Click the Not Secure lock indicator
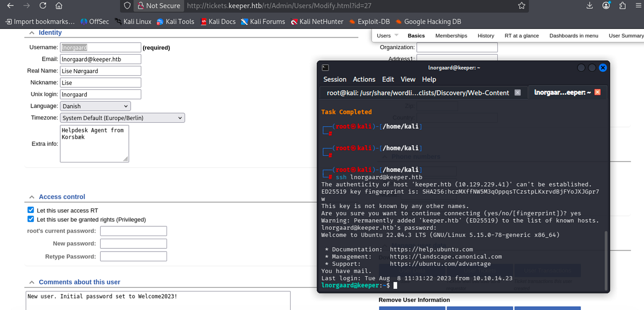 pyautogui.click(x=158, y=6)
